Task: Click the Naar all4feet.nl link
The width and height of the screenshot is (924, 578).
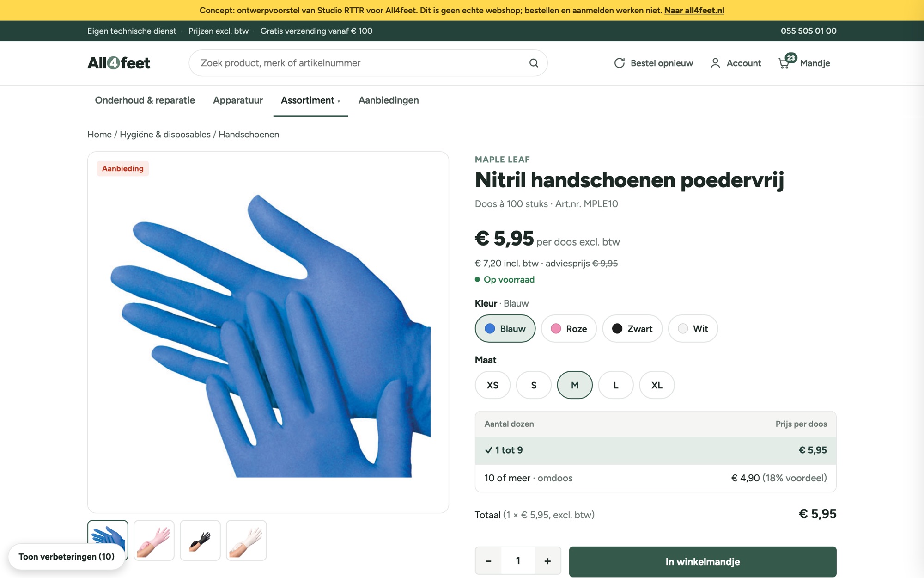Action: tap(694, 10)
